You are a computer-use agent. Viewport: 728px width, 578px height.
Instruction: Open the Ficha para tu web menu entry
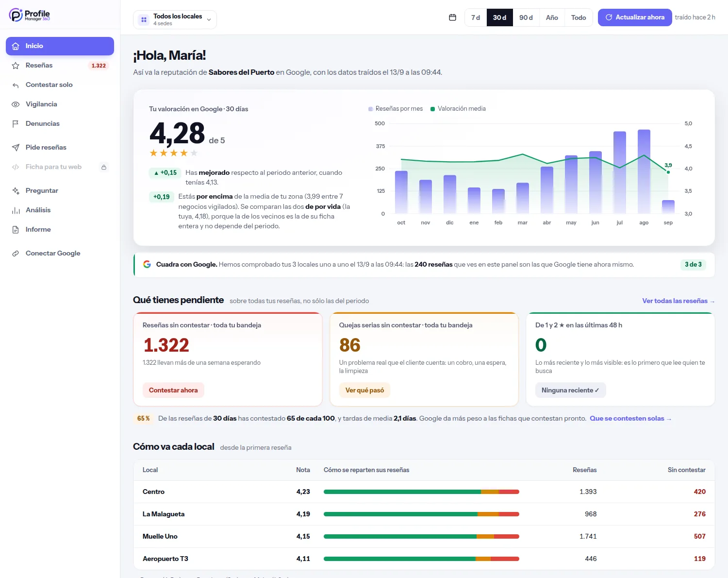[60, 167]
